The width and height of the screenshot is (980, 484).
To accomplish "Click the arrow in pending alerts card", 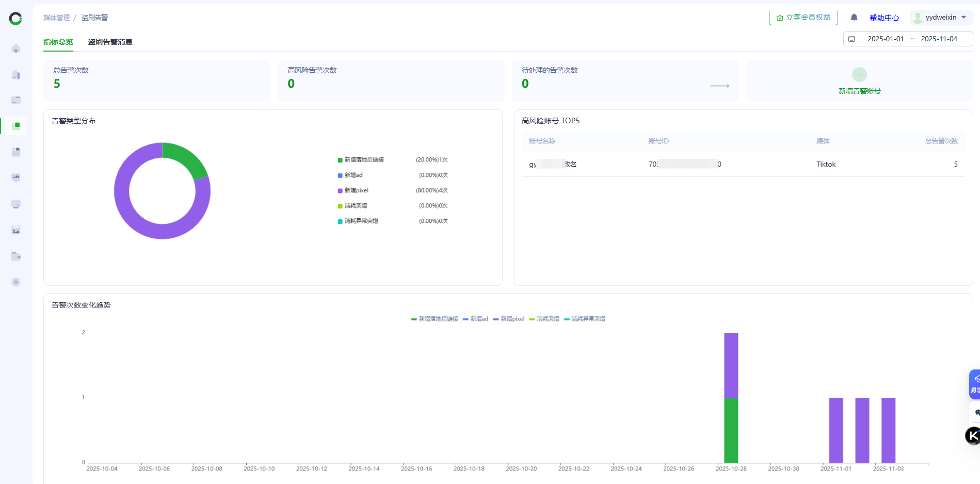I will pyautogui.click(x=719, y=86).
